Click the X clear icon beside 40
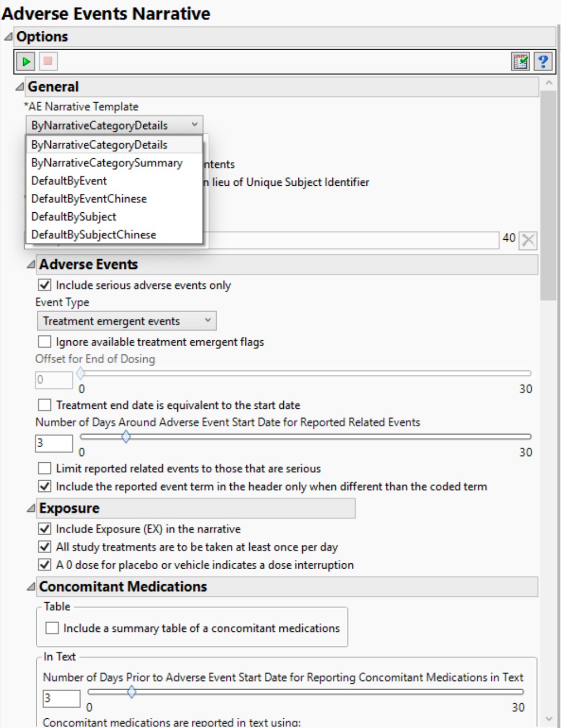The image size is (561, 728). [528, 240]
